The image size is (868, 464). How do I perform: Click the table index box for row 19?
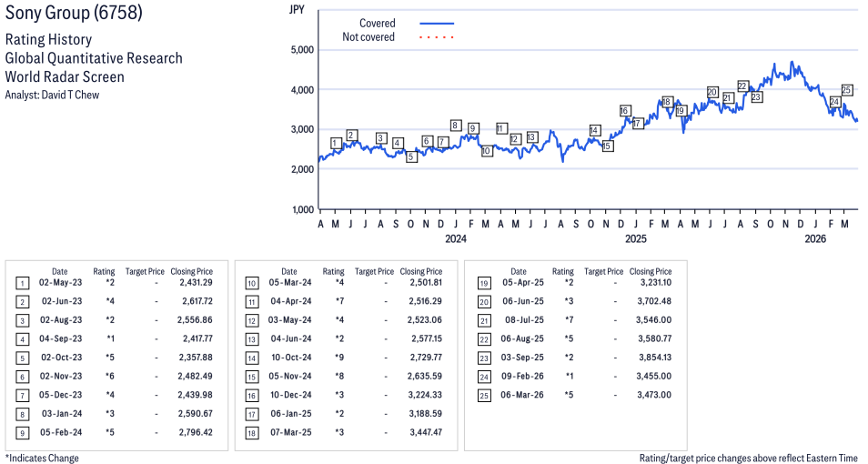click(484, 284)
